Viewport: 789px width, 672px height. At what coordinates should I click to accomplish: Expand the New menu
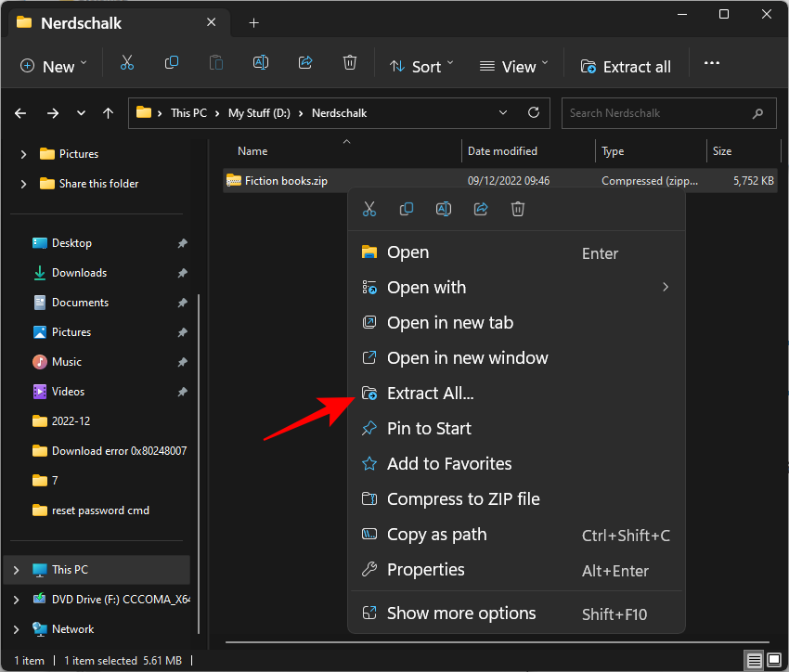point(53,66)
